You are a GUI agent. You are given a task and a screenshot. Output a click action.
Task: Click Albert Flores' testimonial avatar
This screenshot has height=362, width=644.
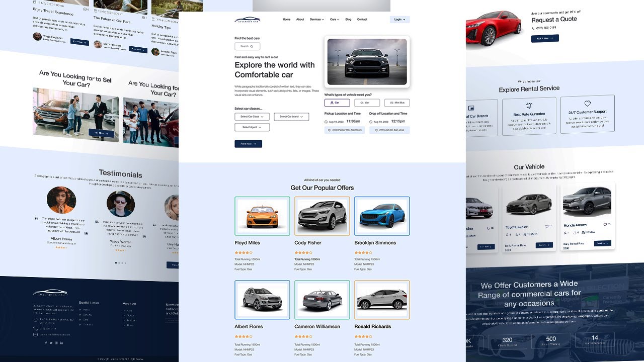tap(61, 200)
